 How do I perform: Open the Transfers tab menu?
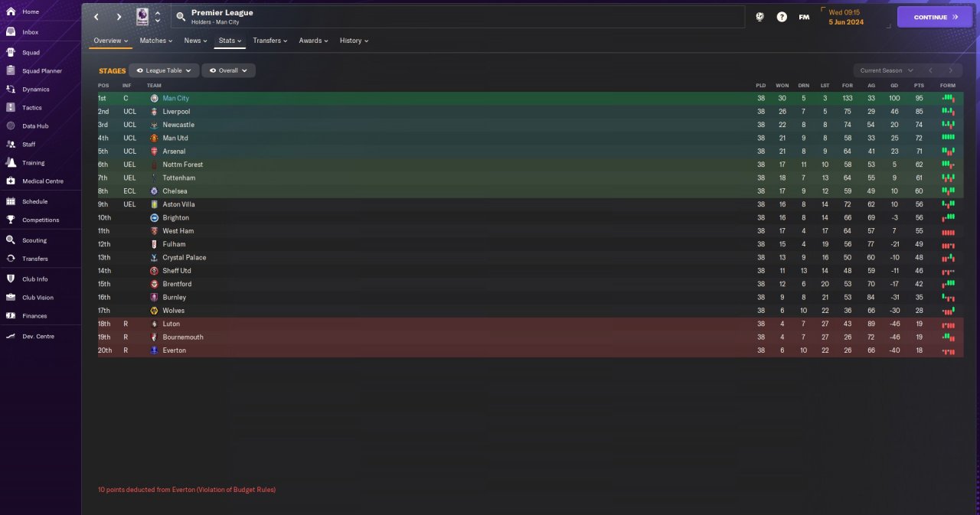(x=270, y=41)
